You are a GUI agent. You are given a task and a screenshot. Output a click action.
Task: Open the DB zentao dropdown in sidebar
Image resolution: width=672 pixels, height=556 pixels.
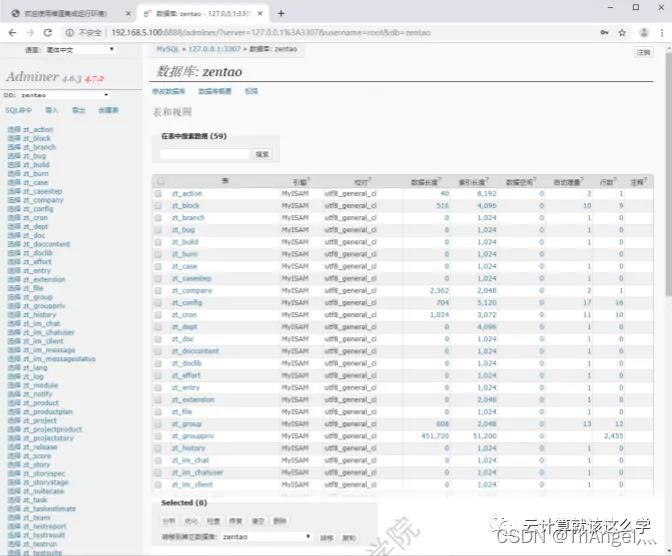64,95
